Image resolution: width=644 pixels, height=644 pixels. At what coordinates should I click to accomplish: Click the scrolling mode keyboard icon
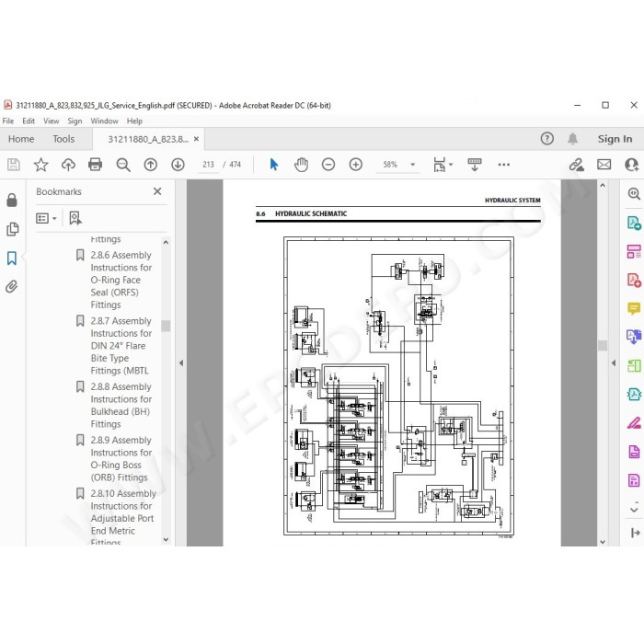475,165
